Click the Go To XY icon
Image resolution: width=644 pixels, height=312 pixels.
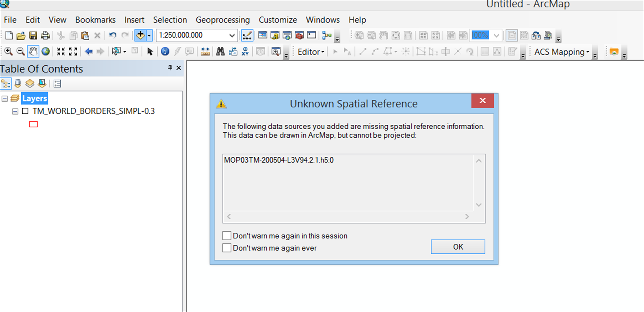(x=245, y=51)
